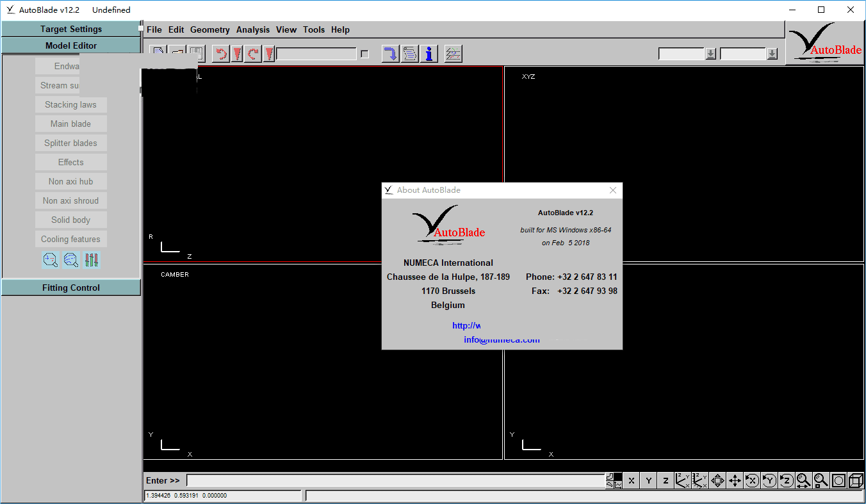This screenshot has width=866, height=504.
Task: Set view along Y axis
Action: pos(649,481)
